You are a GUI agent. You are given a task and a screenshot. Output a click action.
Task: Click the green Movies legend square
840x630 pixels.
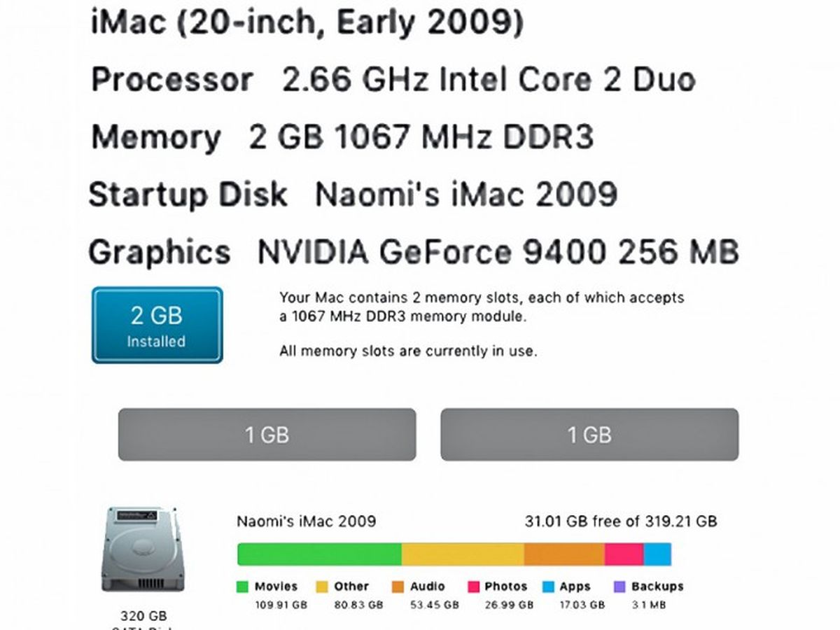click(x=243, y=587)
